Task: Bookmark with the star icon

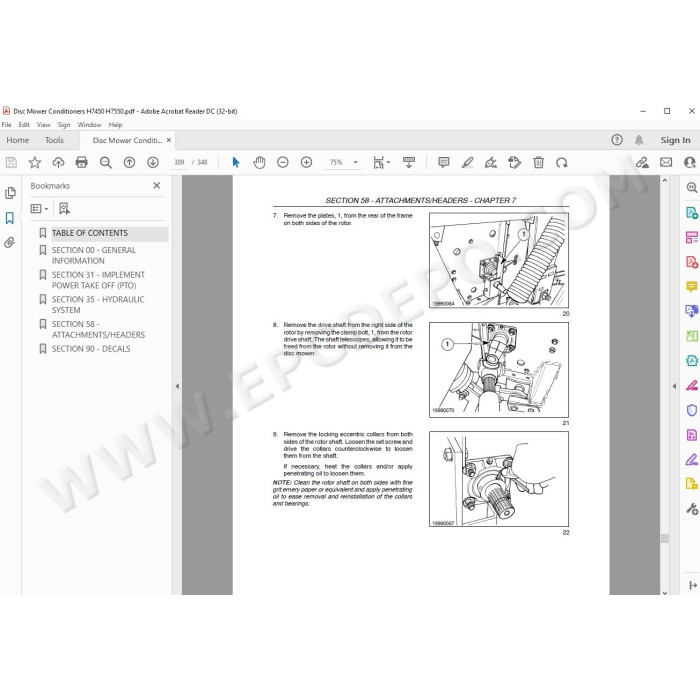Action: tap(35, 162)
